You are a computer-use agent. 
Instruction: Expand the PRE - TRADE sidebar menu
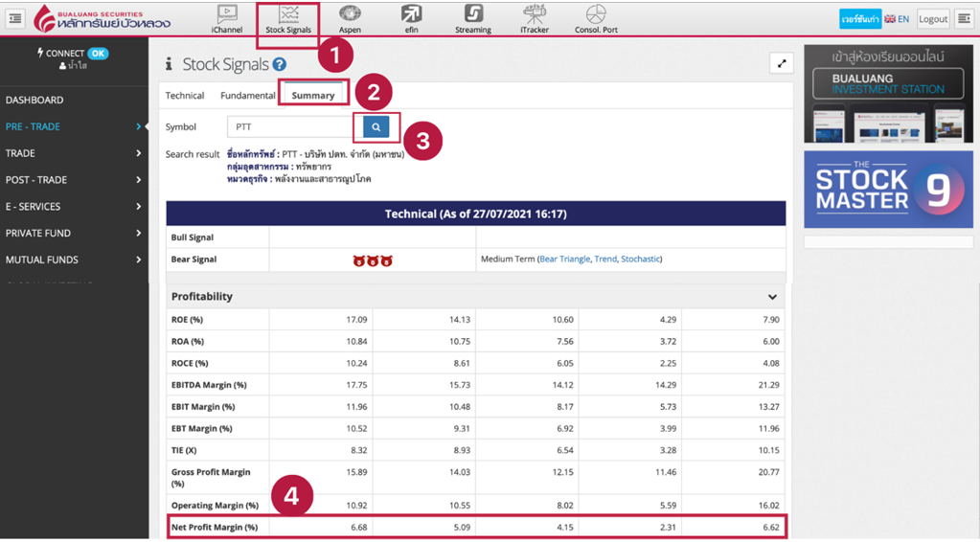pos(73,126)
